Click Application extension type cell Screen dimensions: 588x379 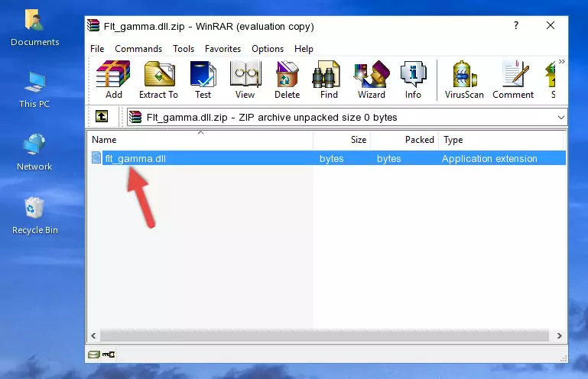pyautogui.click(x=489, y=159)
